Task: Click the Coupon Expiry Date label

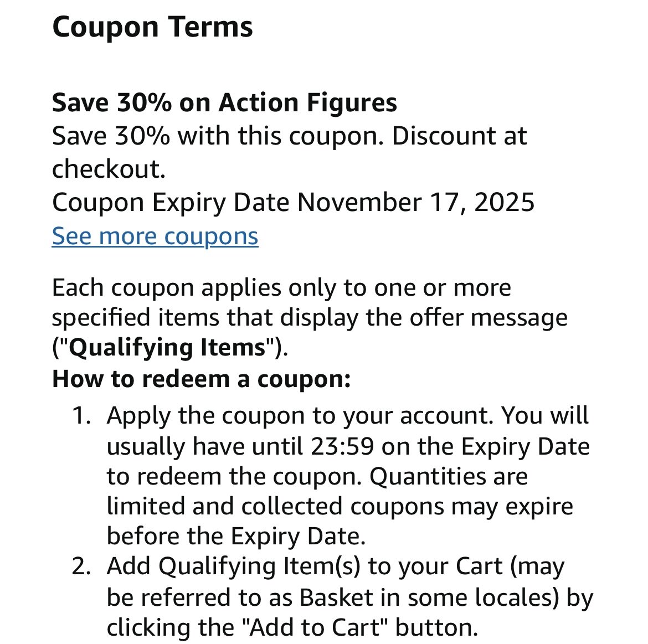Action: point(171,202)
